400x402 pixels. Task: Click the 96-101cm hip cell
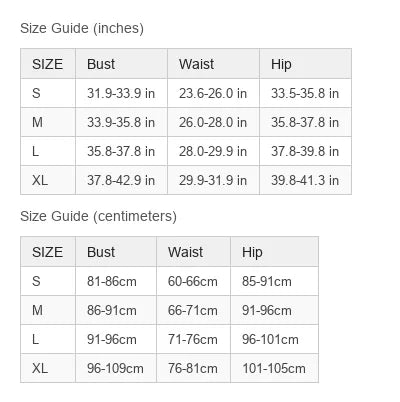(x=274, y=339)
